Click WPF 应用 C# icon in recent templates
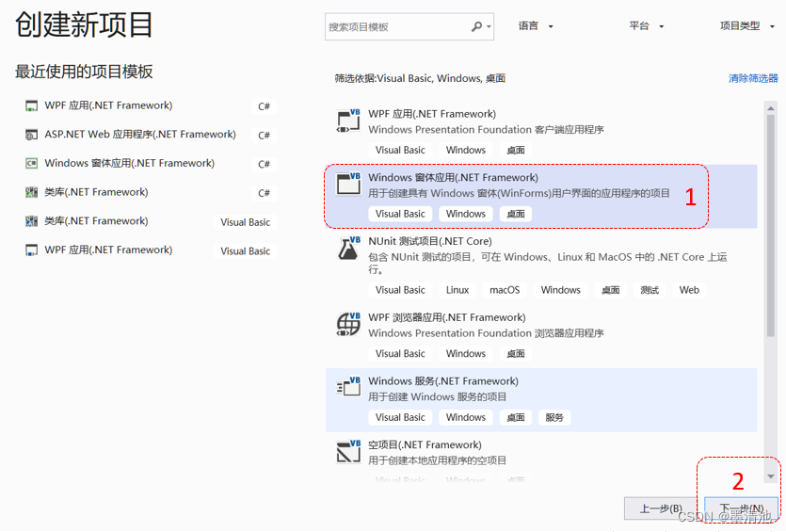 point(32,105)
